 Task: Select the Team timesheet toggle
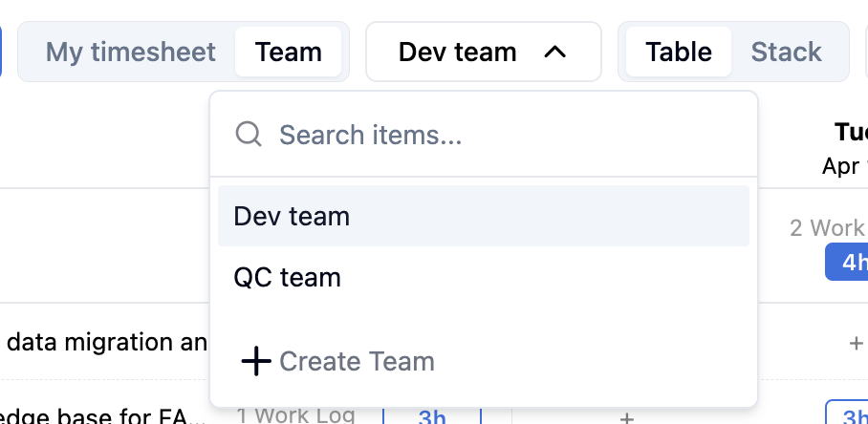(x=288, y=52)
